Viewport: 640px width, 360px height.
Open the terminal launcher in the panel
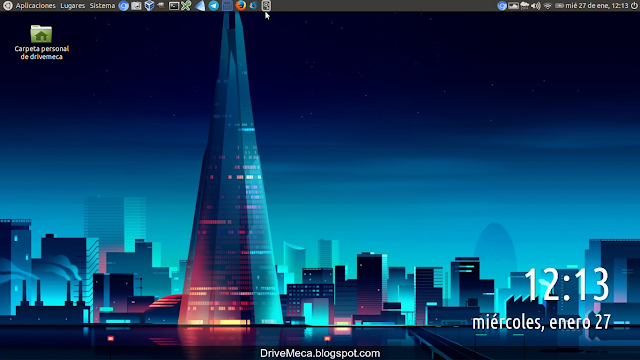click(174, 6)
